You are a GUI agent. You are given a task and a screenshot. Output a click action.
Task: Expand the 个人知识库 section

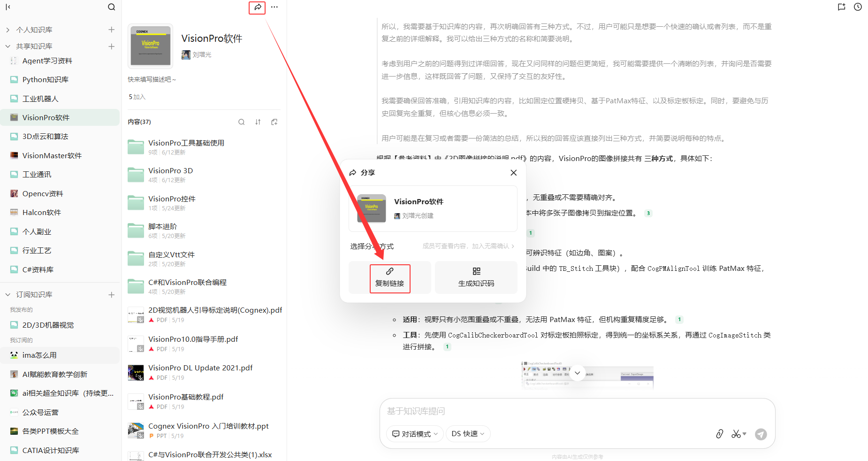[x=8, y=30]
